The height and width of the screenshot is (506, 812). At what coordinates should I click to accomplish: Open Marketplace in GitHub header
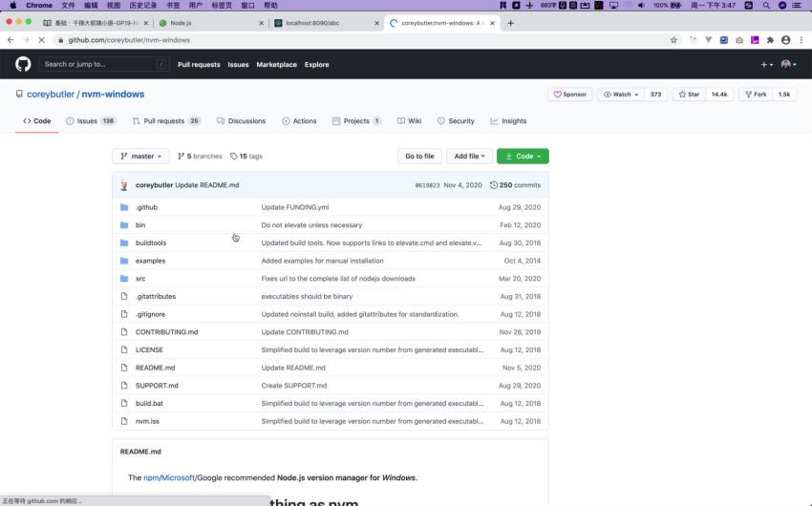pos(276,65)
